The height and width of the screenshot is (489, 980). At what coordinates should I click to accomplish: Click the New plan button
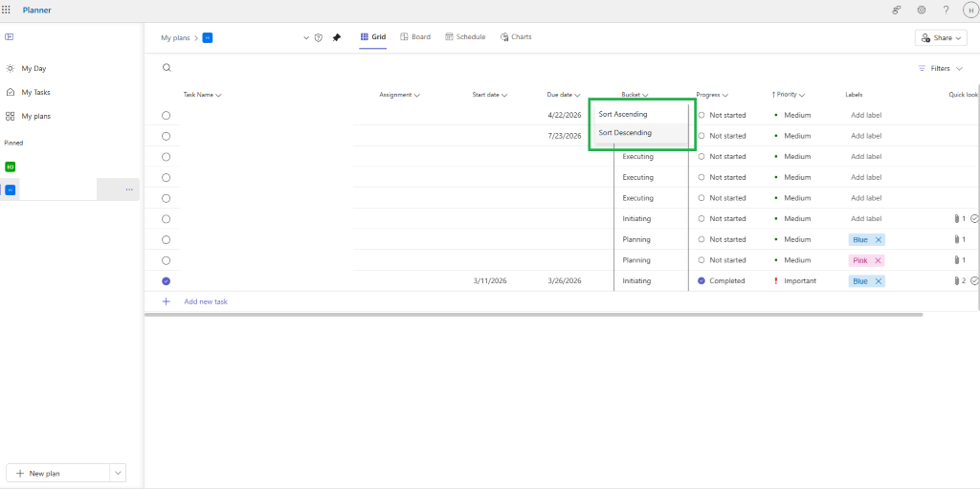[x=57, y=474]
